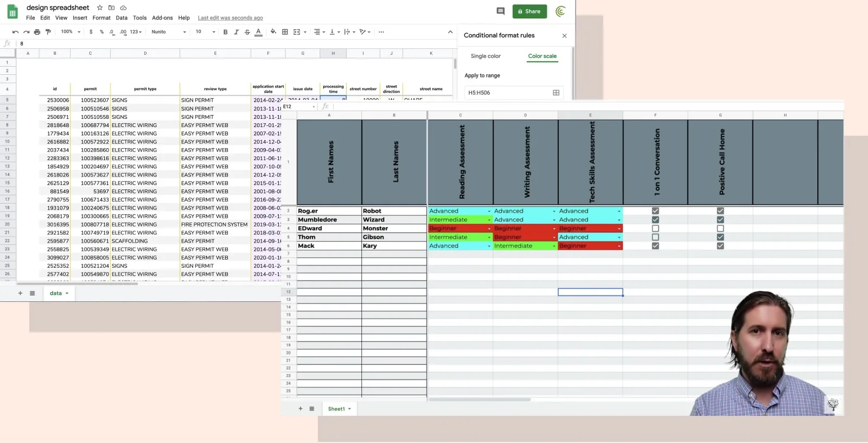Screen dimensions: 868x443
Task: Star the design spreadsheet document
Action: coord(100,8)
